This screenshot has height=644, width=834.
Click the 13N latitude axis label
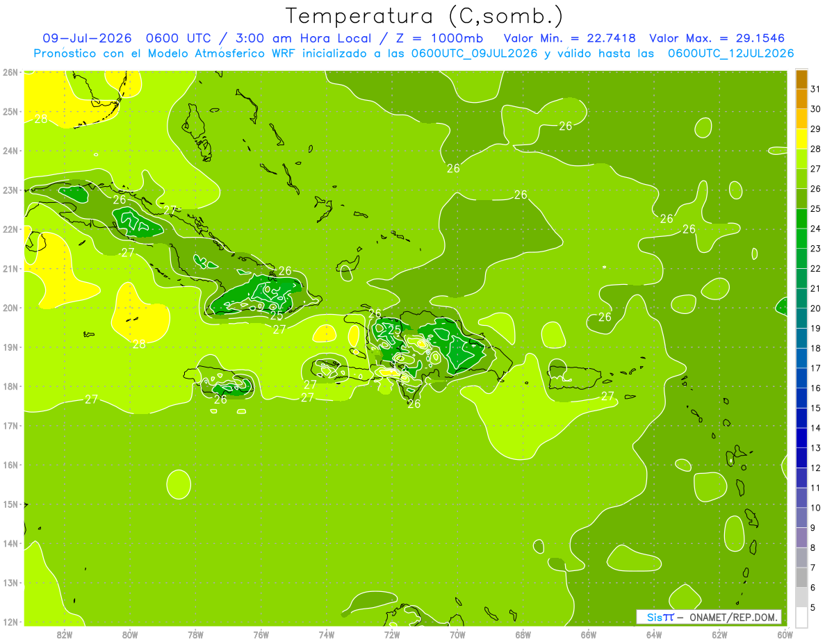(x=10, y=583)
